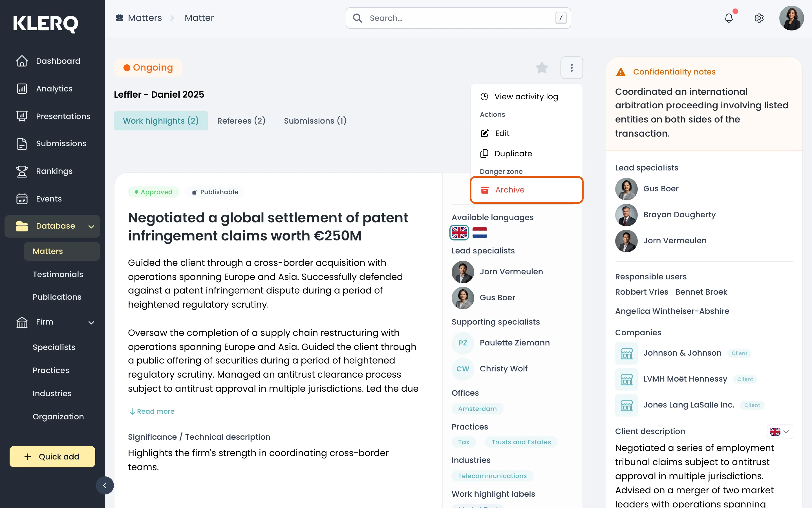Open responsible user Bennet Broek
This screenshot has width=812, height=508.
click(701, 292)
